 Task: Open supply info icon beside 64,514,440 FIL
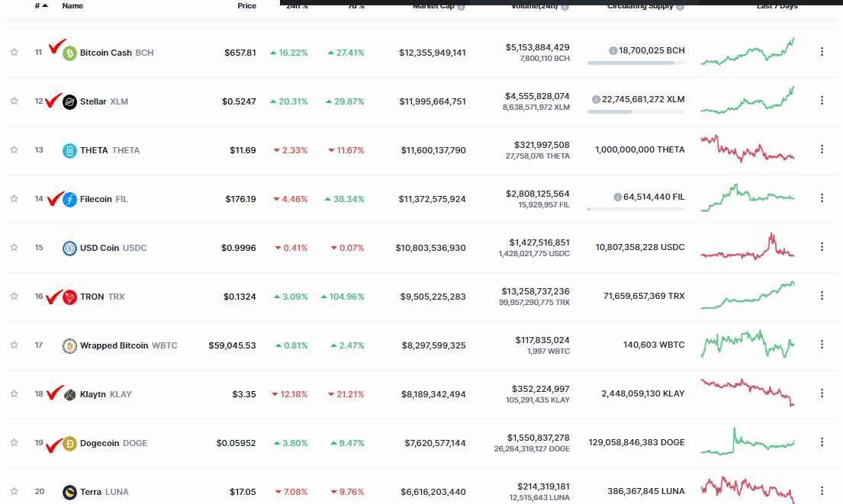pos(617,197)
